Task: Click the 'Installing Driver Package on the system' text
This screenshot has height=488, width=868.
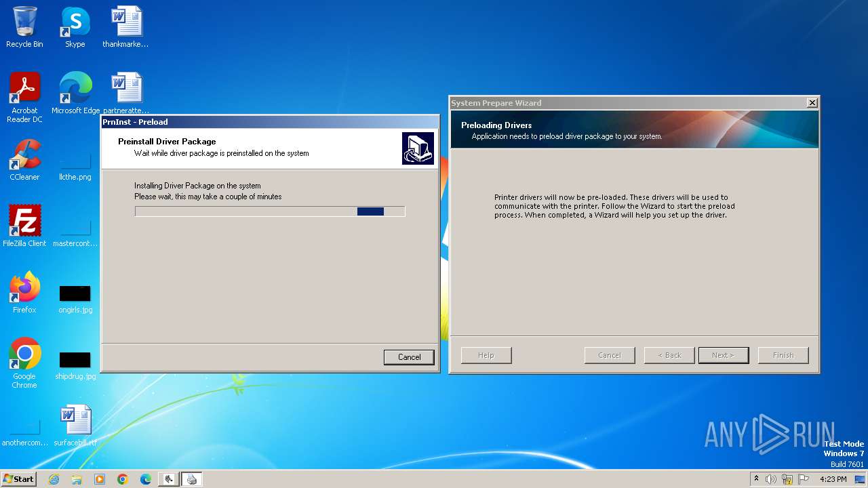Action: 197,186
